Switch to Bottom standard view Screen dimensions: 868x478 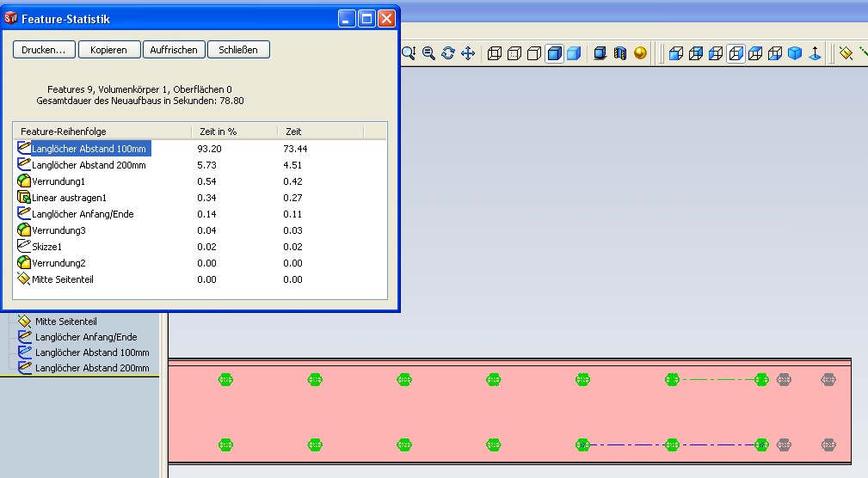tap(775, 53)
